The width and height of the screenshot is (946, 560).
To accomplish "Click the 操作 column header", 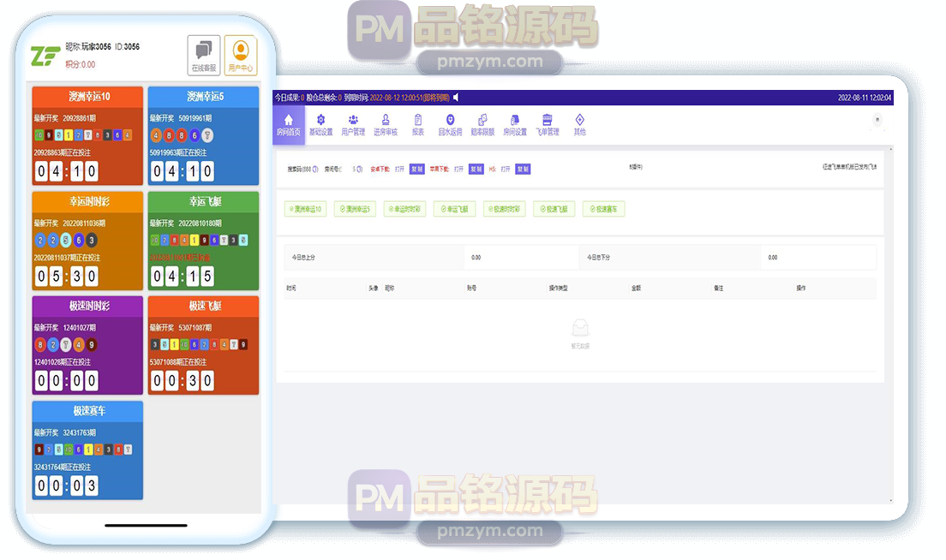I will tap(800, 289).
